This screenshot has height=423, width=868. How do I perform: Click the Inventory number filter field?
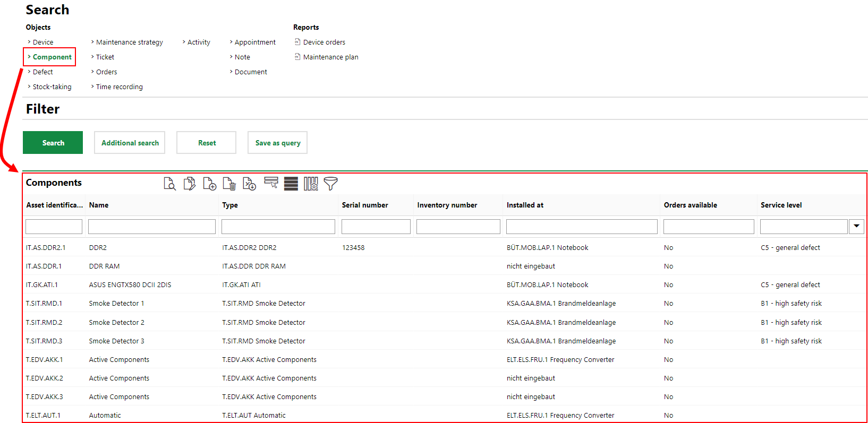458,227
